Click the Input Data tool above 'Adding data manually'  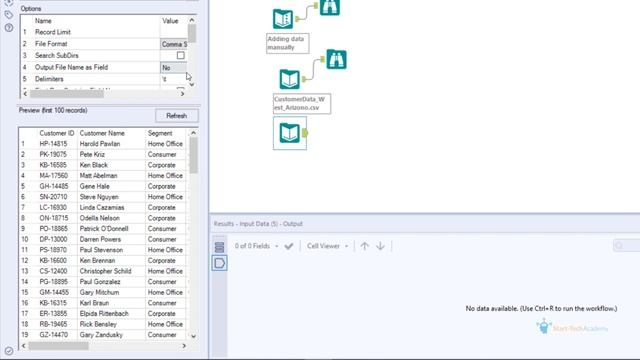(283, 19)
